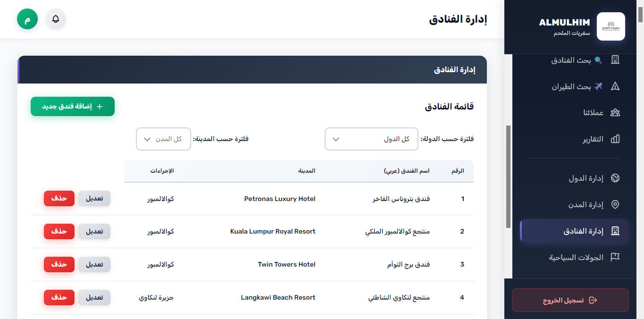Edit Twin Towers Hotel row
Viewport: 644px width, 319px height.
[x=94, y=265]
